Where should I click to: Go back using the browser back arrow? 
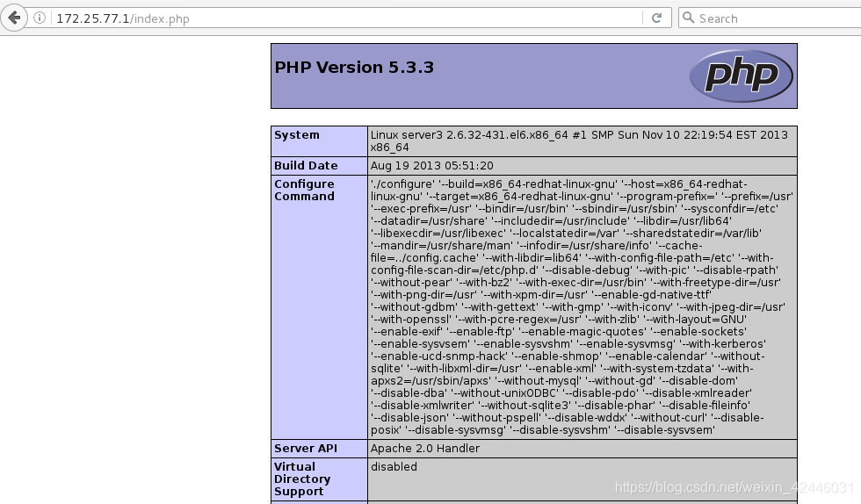pyautogui.click(x=14, y=18)
